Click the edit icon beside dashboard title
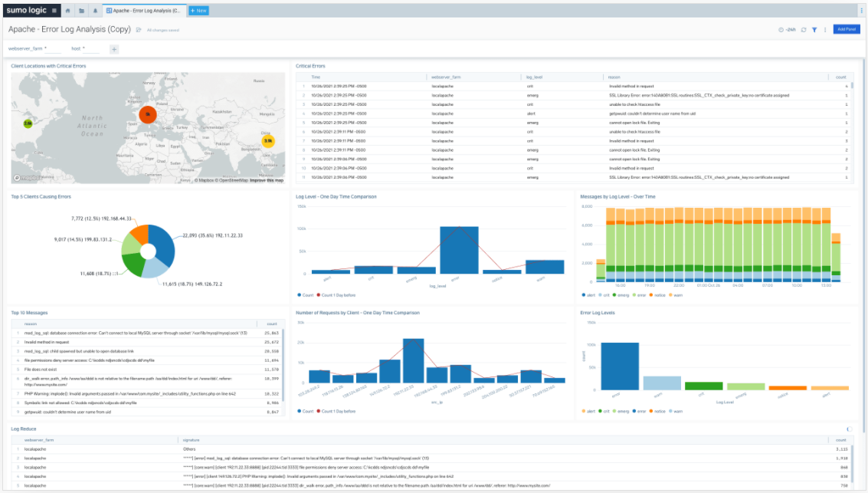Screen dimensions: 868x493 [x=139, y=30]
